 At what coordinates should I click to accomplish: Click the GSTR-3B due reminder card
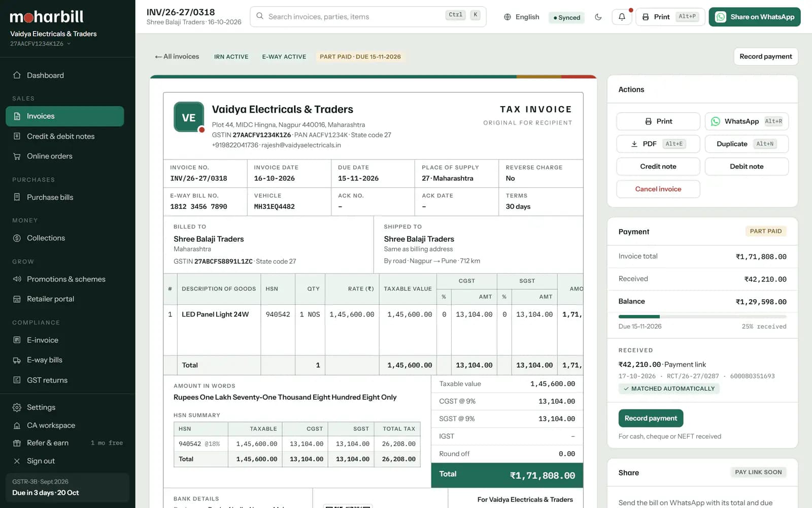pos(67,487)
